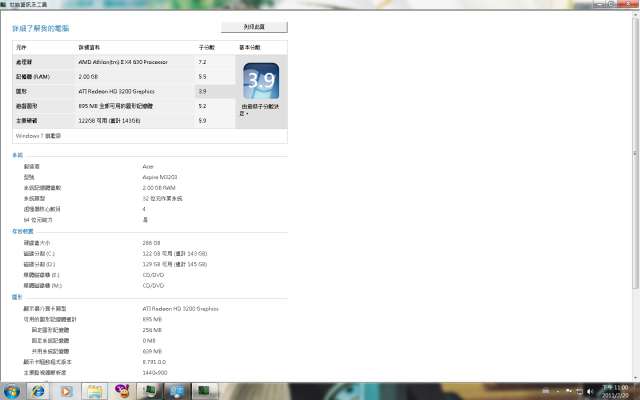
Task: Select the dedicated system memory value "0 MB"
Action: tap(149, 340)
